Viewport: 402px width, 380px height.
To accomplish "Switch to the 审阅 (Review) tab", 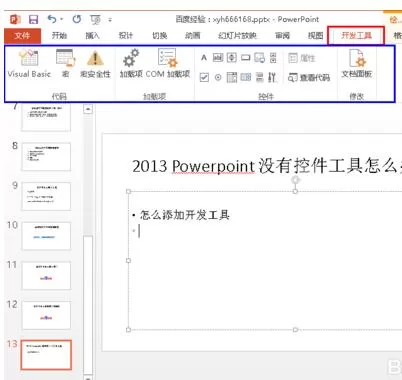I will coord(282,35).
